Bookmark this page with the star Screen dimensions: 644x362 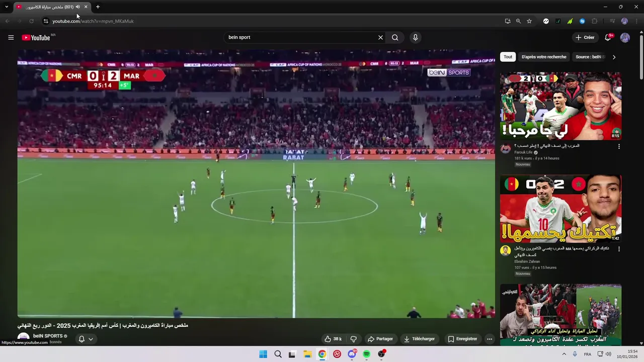pyautogui.click(x=529, y=21)
